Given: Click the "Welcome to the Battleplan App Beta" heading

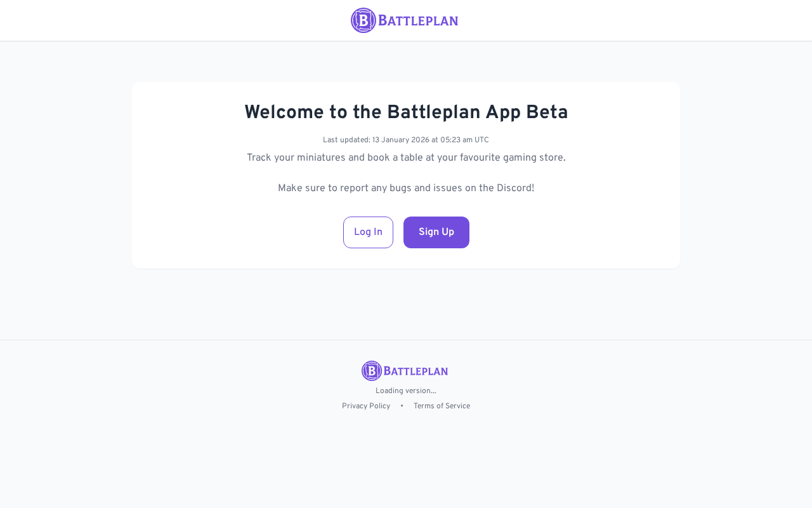Looking at the screenshot, I should tap(406, 112).
